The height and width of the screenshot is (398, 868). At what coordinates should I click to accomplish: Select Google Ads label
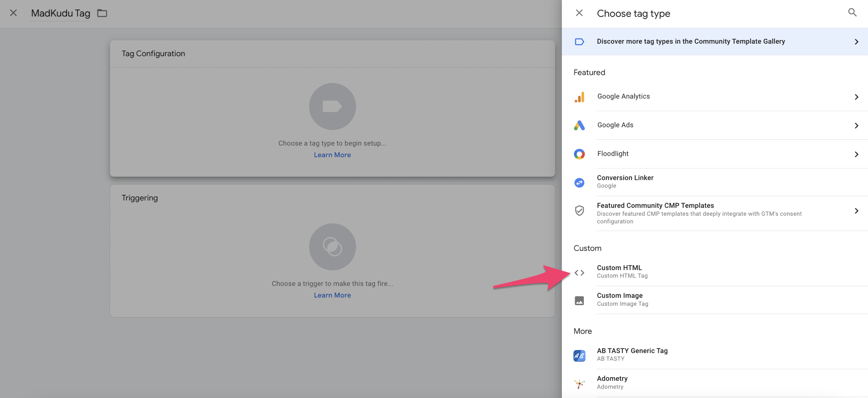pyautogui.click(x=615, y=125)
